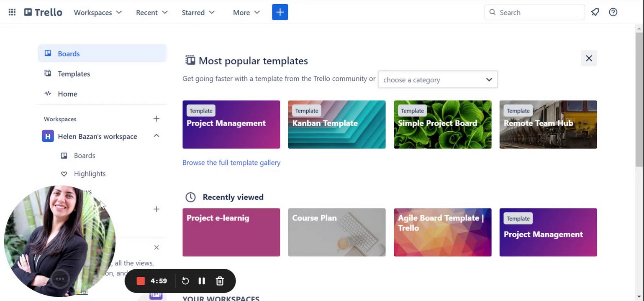Open the Starred dropdown menu
This screenshot has height=301, width=644.
[x=198, y=12]
